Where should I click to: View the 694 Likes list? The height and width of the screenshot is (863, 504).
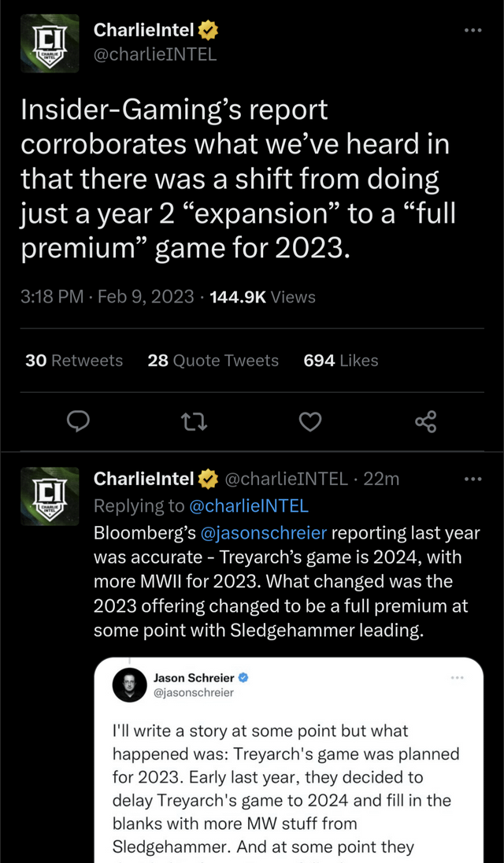340,361
